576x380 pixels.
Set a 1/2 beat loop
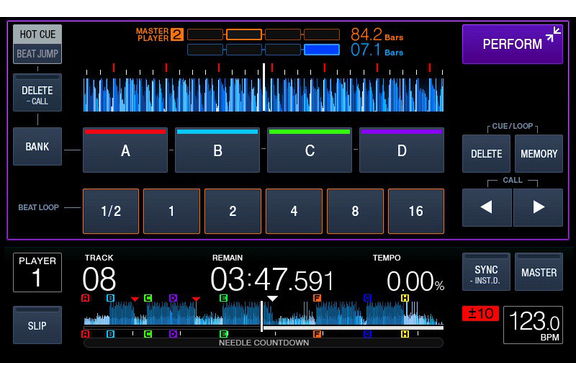click(x=111, y=211)
